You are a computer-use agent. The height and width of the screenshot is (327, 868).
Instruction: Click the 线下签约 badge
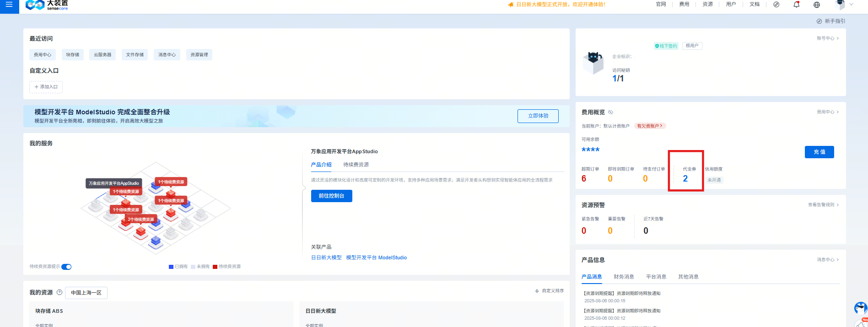pyautogui.click(x=666, y=46)
